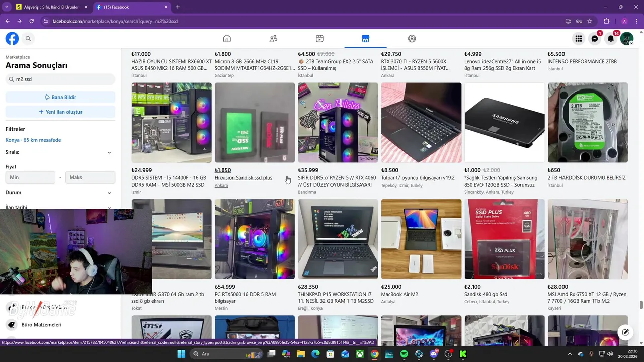Screen dimensions: 644x362
Task: Open the İNTENSO PERFORMANCE 2TBB listing
Action: [582, 62]
